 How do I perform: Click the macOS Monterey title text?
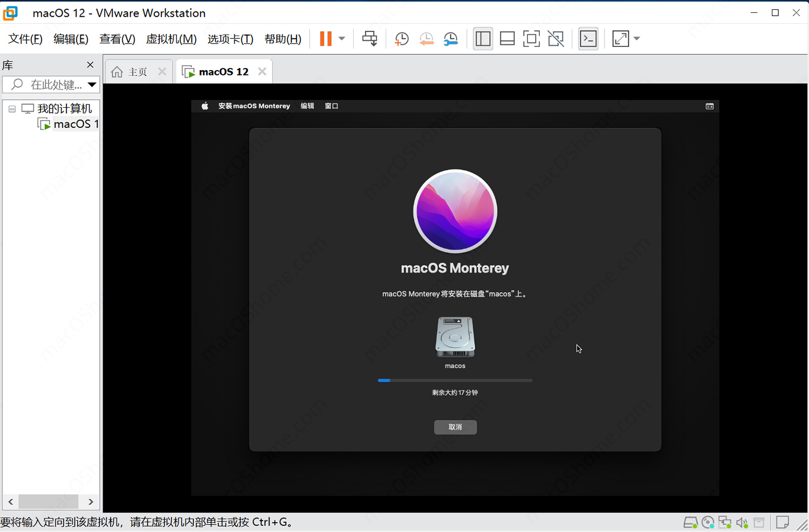(455, 268)
